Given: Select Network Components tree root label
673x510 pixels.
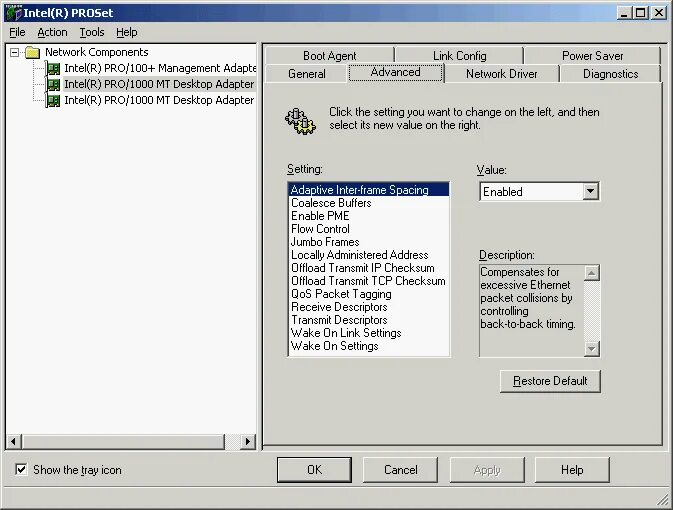Looking at the screenshot, I should click(x=97, y=52).
